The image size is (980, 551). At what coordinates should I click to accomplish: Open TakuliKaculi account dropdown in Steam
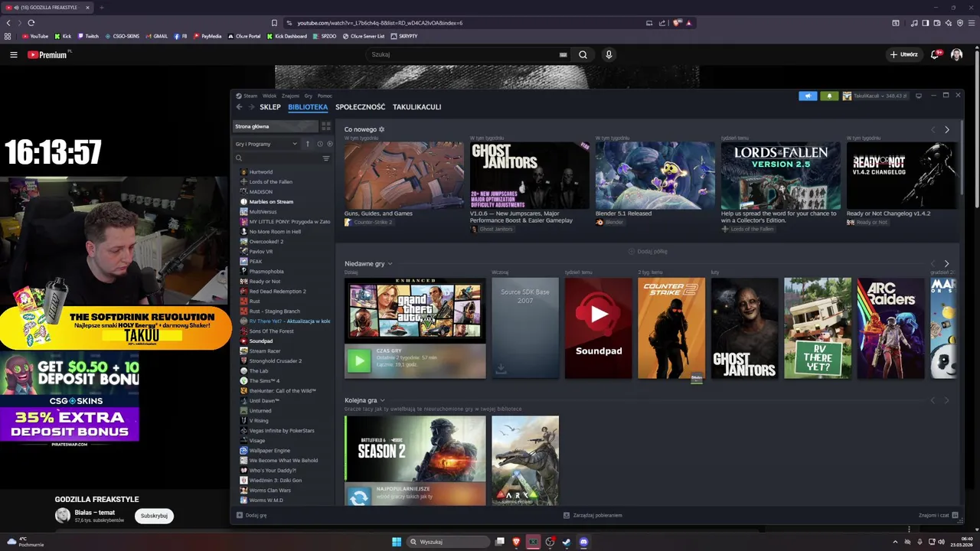coord(874,96)
